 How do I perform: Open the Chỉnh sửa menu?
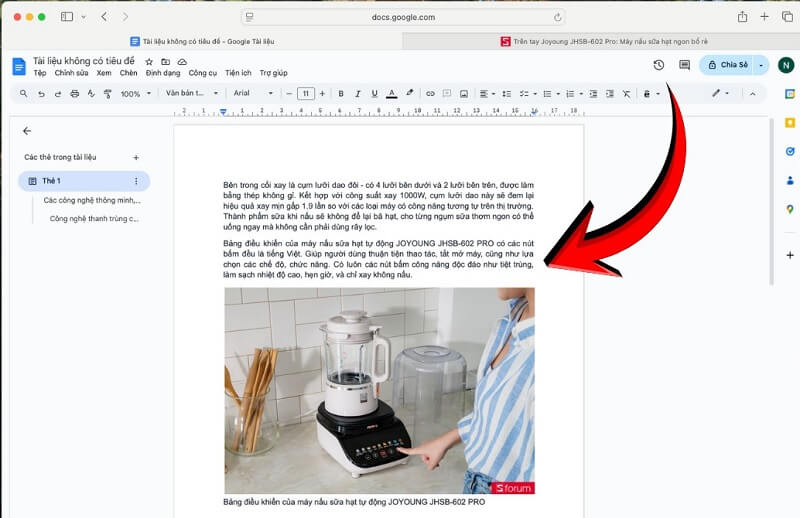point(71,73)
